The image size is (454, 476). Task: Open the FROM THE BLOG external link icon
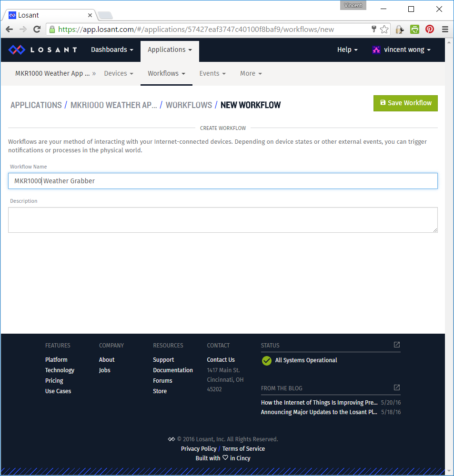[x=396, y=387]
